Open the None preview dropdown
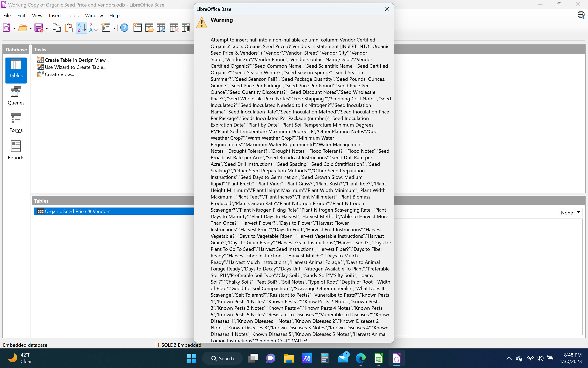The width and height of the screenshot is (588, 368). point(570,212)
